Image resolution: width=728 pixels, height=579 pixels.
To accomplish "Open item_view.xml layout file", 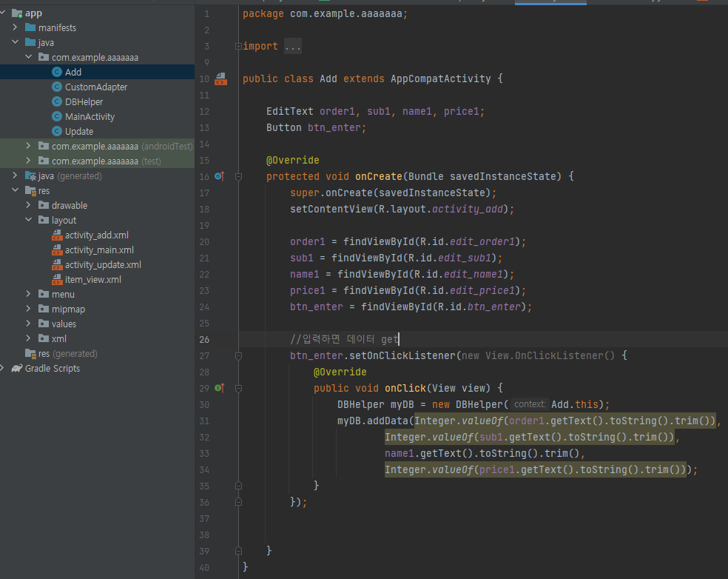I will tap(93, 280).
